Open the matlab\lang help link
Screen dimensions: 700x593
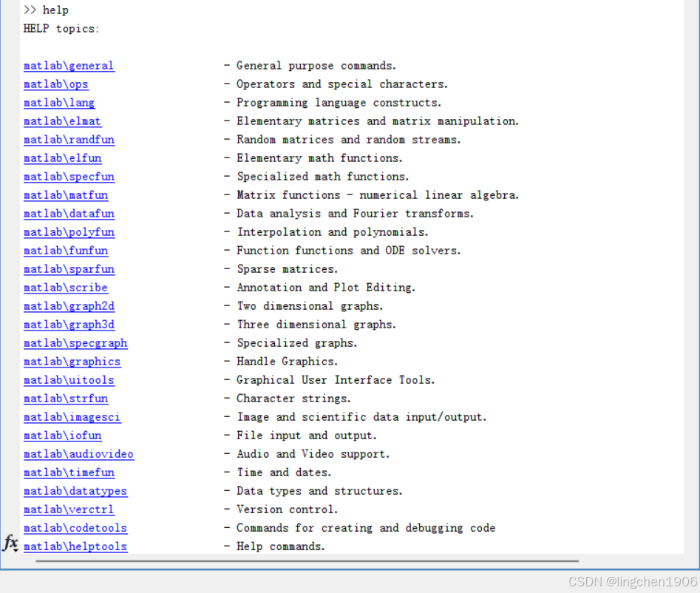(x=59, y=103)
